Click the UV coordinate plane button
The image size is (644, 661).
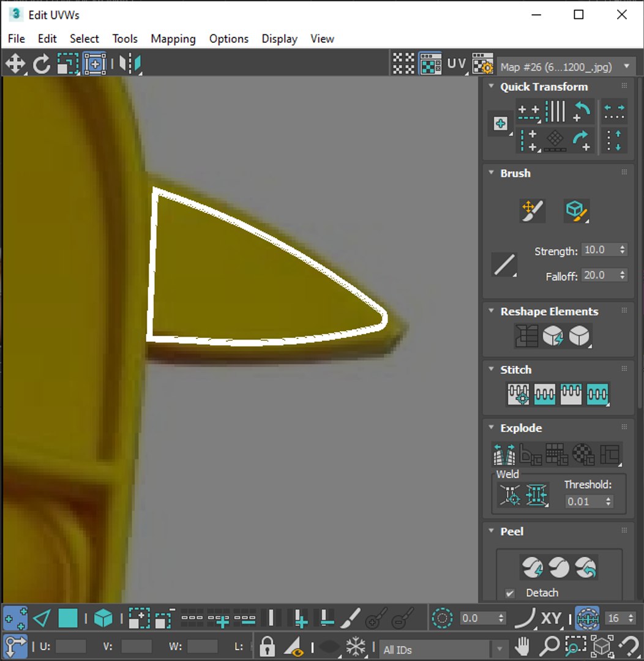pos(457,64)
